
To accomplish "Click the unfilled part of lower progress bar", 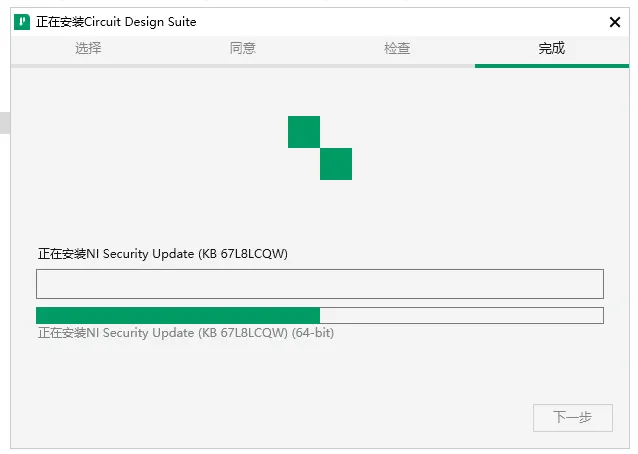I will click(460, 316).
